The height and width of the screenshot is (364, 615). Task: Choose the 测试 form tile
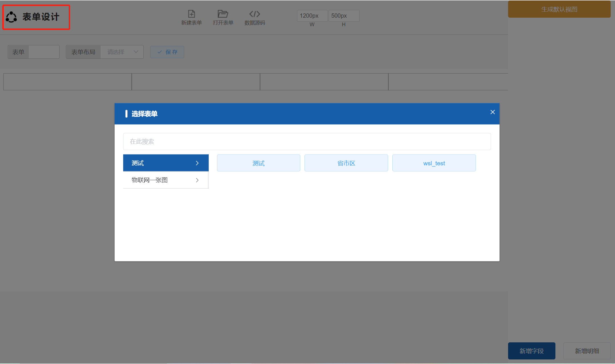coord(258,163)
